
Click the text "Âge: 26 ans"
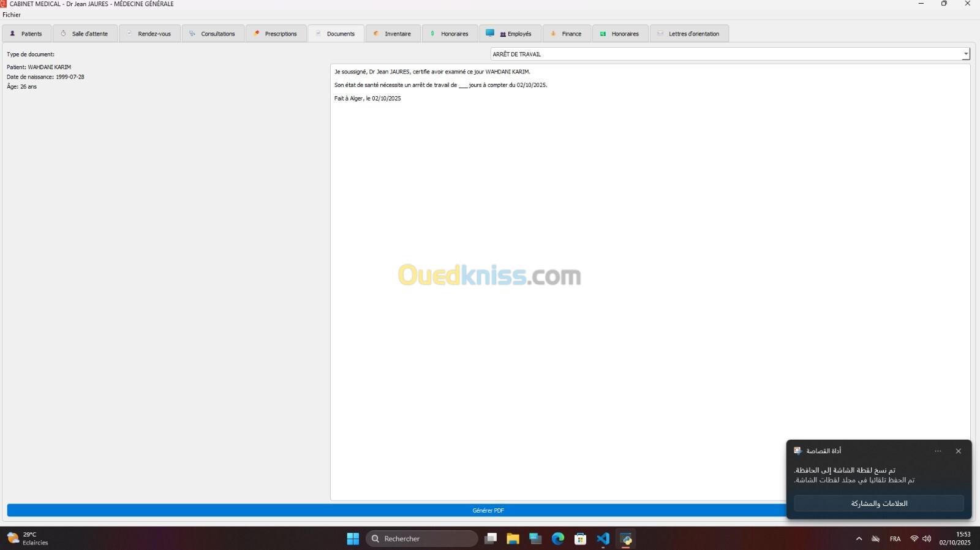coord(21,87)
